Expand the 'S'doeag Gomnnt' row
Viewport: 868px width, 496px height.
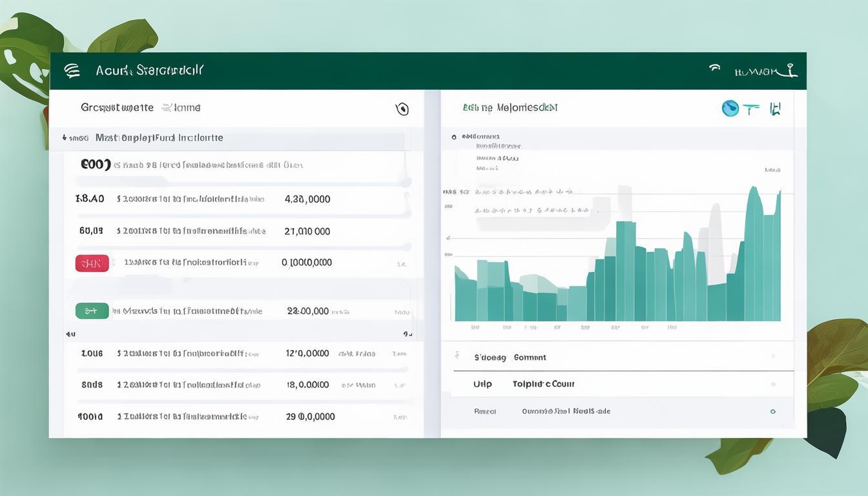(510, 357)
